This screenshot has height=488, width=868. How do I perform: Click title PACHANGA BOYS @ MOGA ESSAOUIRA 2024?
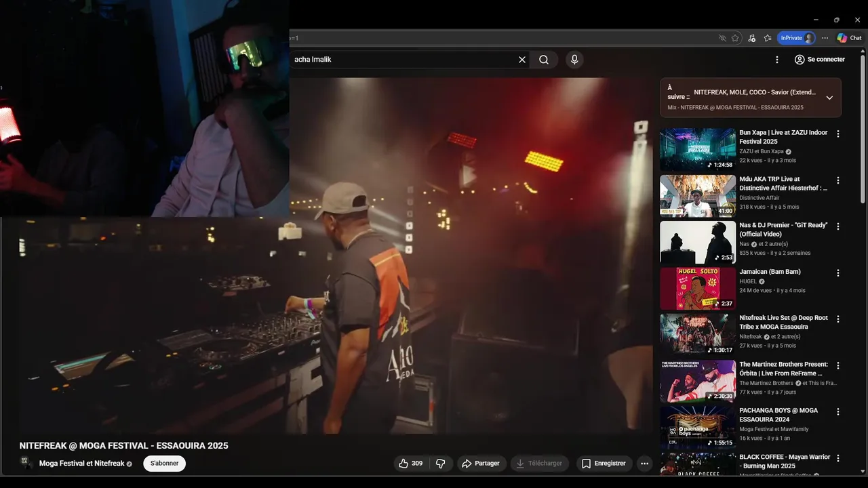(778, 415)
